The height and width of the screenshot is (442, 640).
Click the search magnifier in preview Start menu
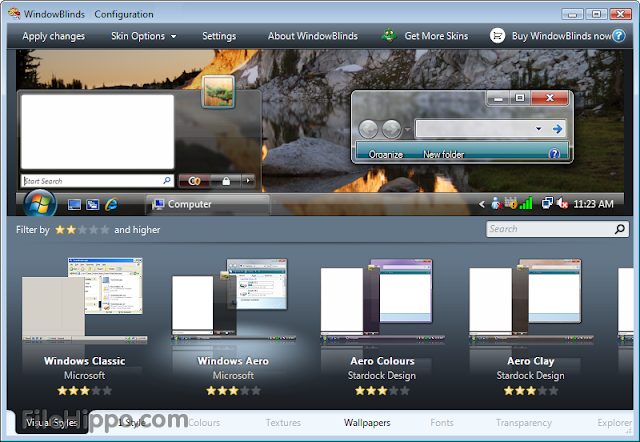167,180
